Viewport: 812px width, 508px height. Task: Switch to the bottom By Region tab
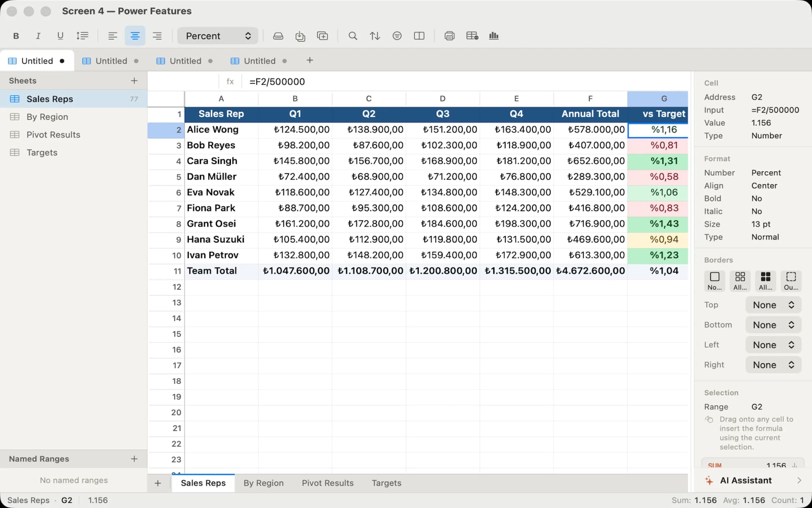tap(263, 483)
